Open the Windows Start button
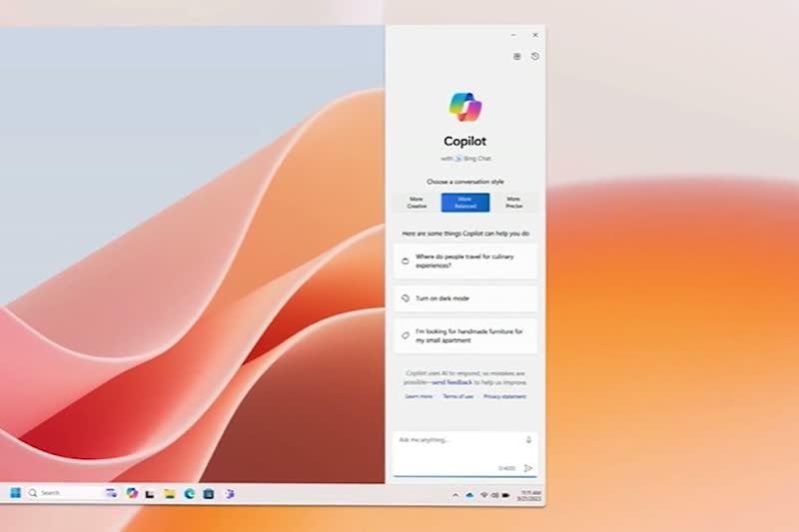The image size is (799, 532). [x=15, y=493]
